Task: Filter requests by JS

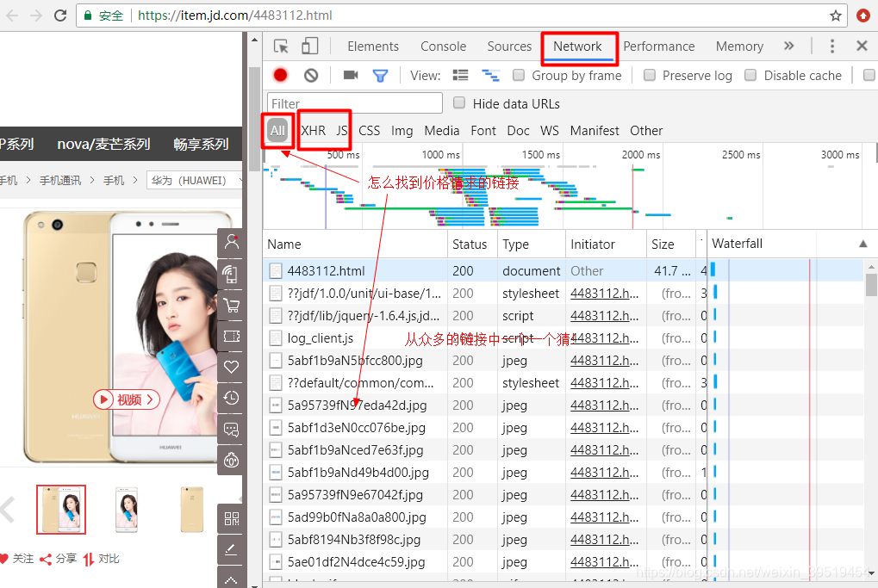Action: pyautogui.click(x=341, y=130)
